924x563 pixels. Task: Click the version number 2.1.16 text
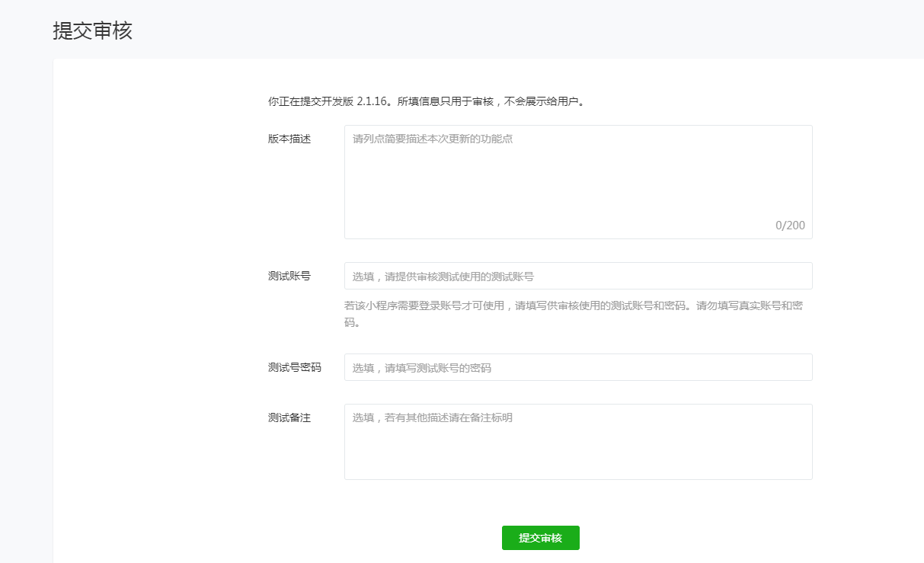(373, 101)
